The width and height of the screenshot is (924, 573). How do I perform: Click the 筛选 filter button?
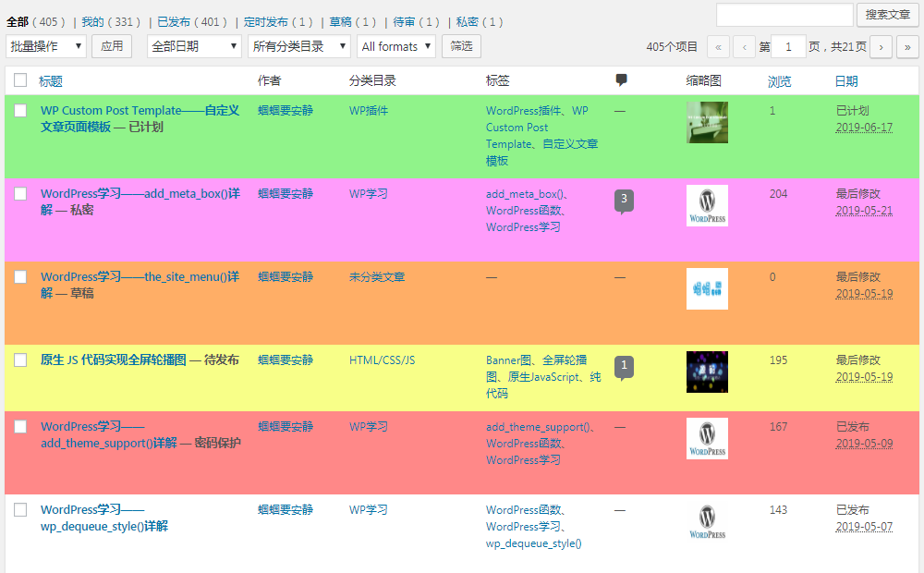coord(460,46)
